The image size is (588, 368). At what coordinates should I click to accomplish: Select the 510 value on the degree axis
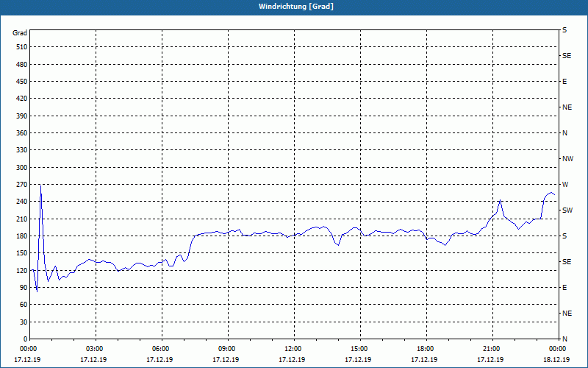21,47
